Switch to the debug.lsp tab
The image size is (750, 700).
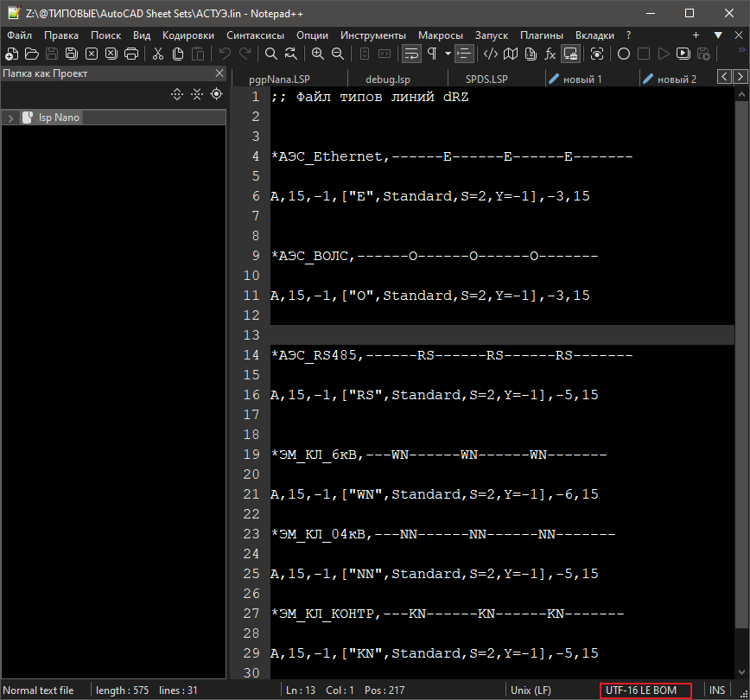[388, 79]
